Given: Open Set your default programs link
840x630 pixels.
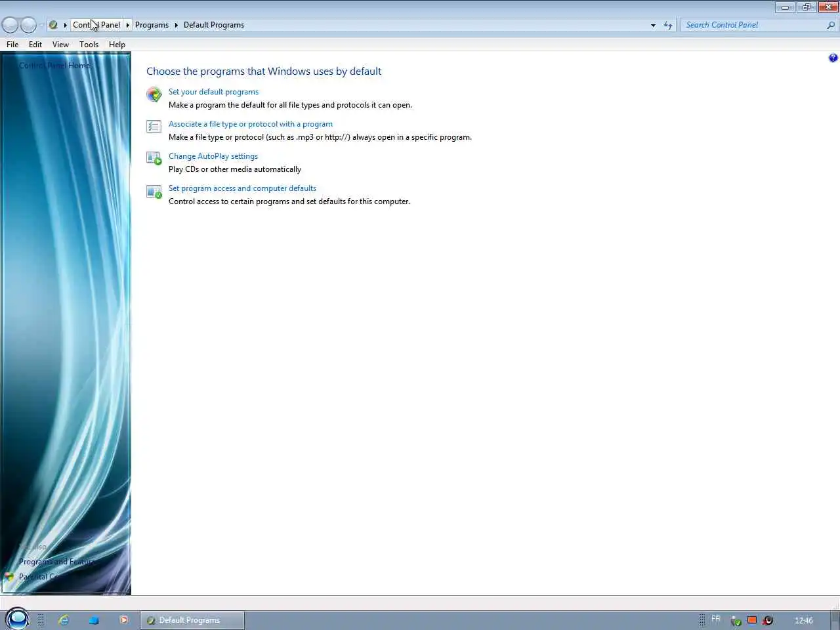Looking at the screenshot, I should click(213, 92).
